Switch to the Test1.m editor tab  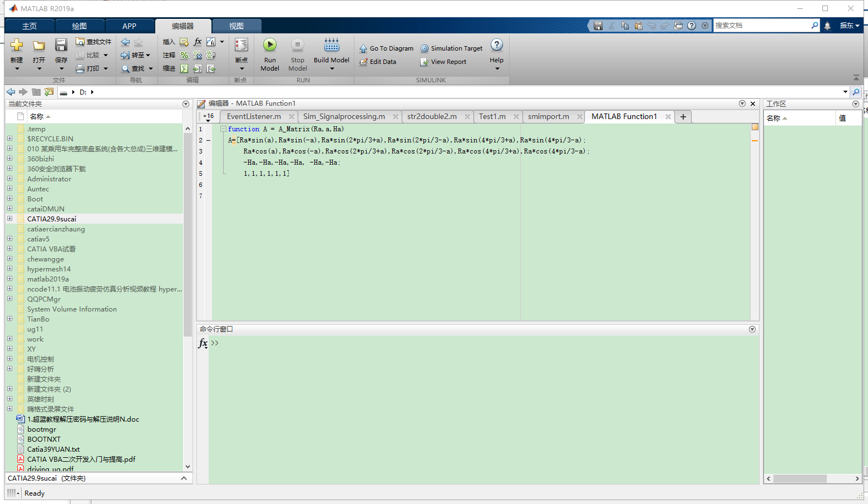(491, 116)
